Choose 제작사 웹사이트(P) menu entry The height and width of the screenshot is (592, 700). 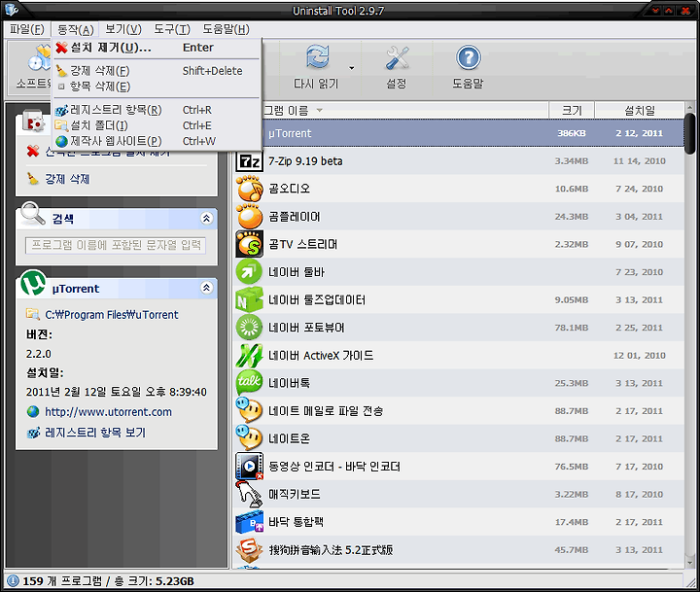click(x=157, y=141)
